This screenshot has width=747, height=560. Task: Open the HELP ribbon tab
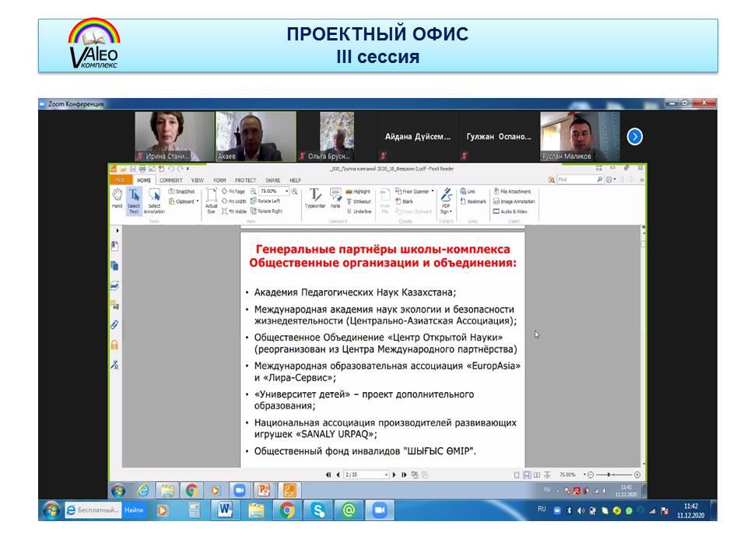296,180
